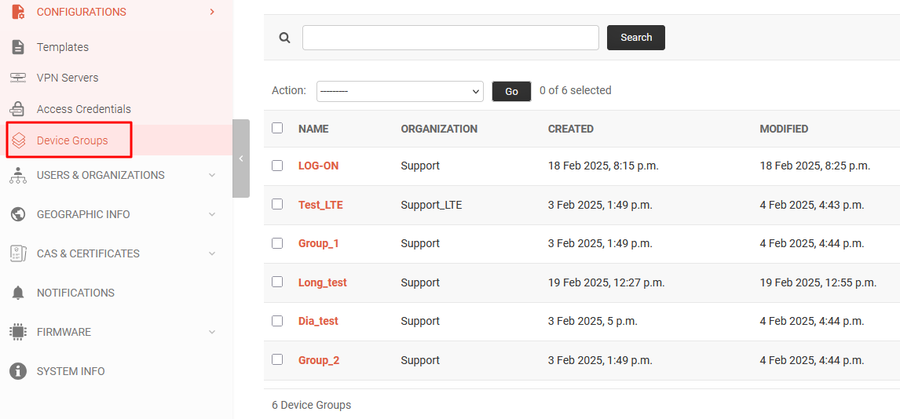
Task: Click the Device Groups layers icon
Action: [18, 141]
